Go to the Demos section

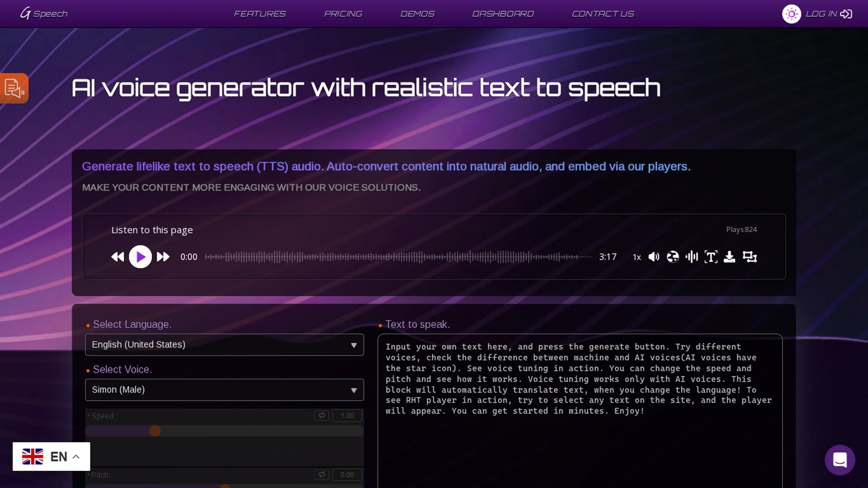click(417, 14)
